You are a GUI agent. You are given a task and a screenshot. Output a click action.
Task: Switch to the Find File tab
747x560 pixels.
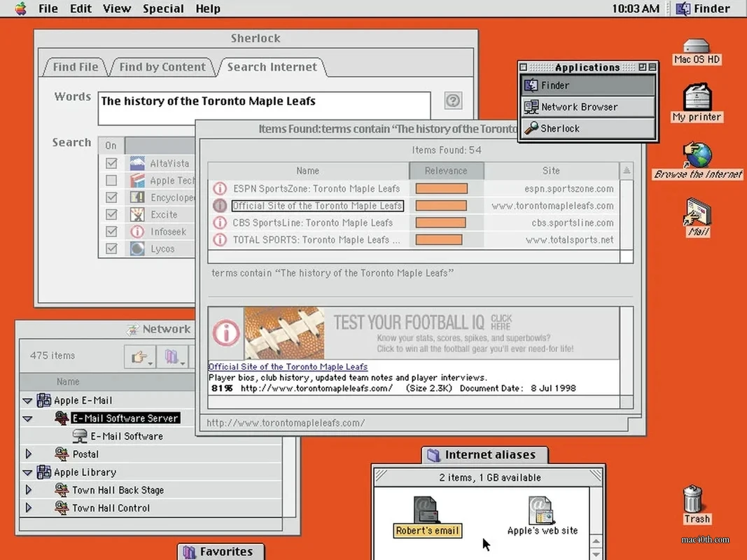[x=74, y=66]
